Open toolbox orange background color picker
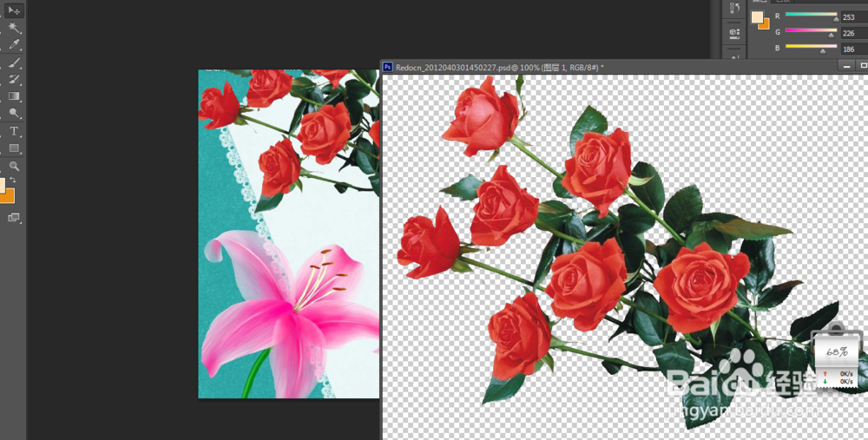 click(x=9, y=196)
